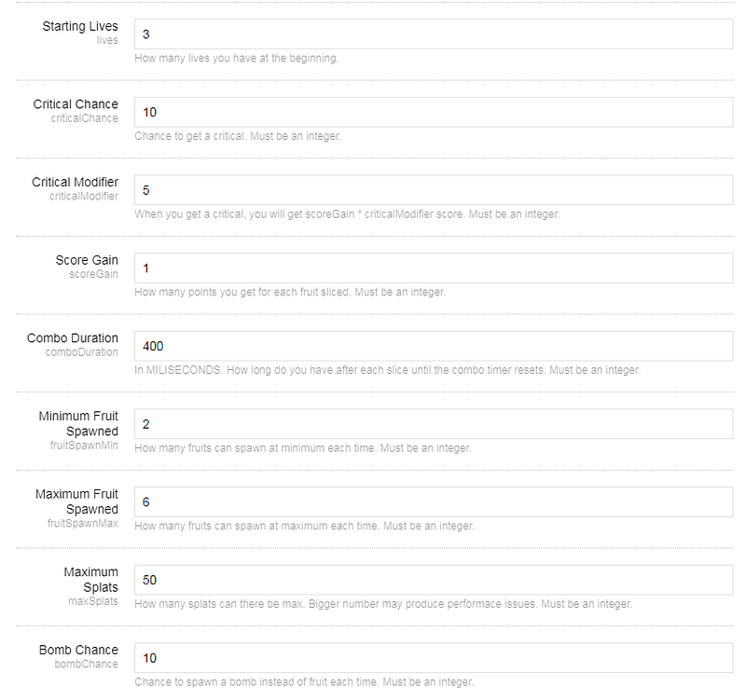This screenshot has width=746, height=700.
Task: Select the Critical Modifier input box
Action: (434, 190)
